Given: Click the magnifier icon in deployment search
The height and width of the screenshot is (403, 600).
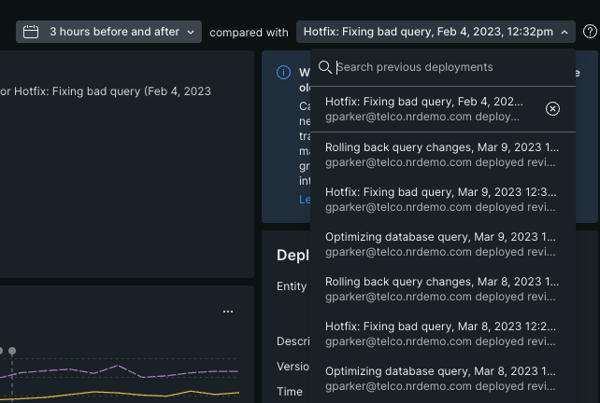Looking at the screenshot, I should pyautogui.click(x=324, y=68).
